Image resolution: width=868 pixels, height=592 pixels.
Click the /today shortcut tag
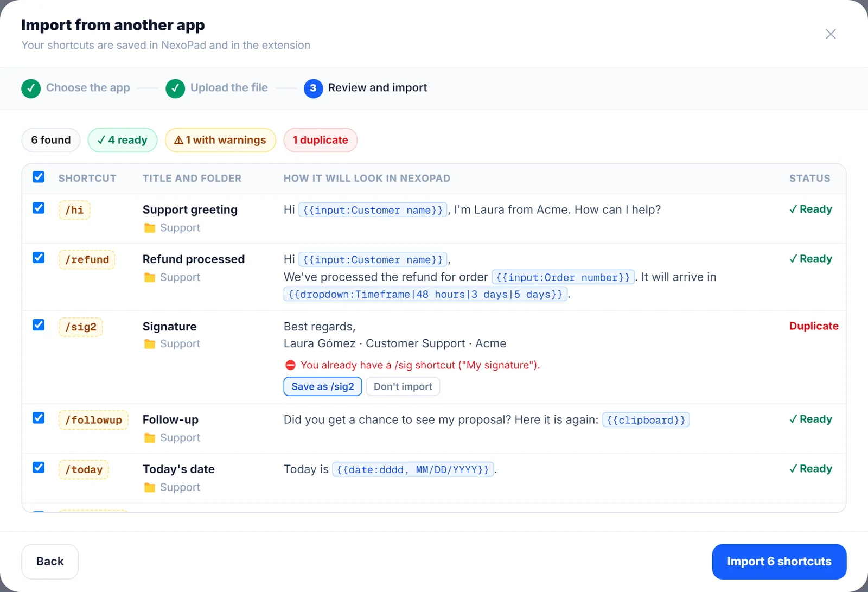point(84,470)
